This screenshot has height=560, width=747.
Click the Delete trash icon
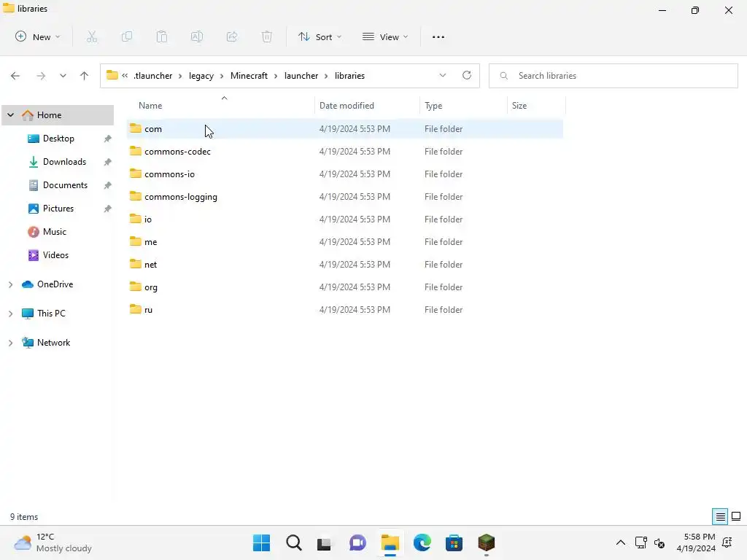click(x=267, y=36)
